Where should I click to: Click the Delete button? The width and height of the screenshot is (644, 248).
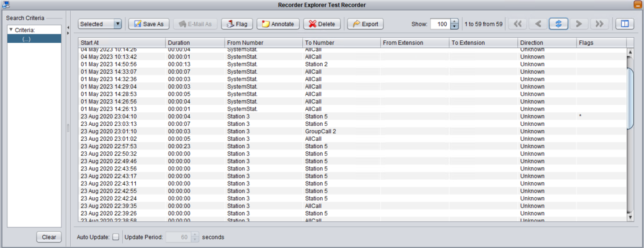click(322, 24)
